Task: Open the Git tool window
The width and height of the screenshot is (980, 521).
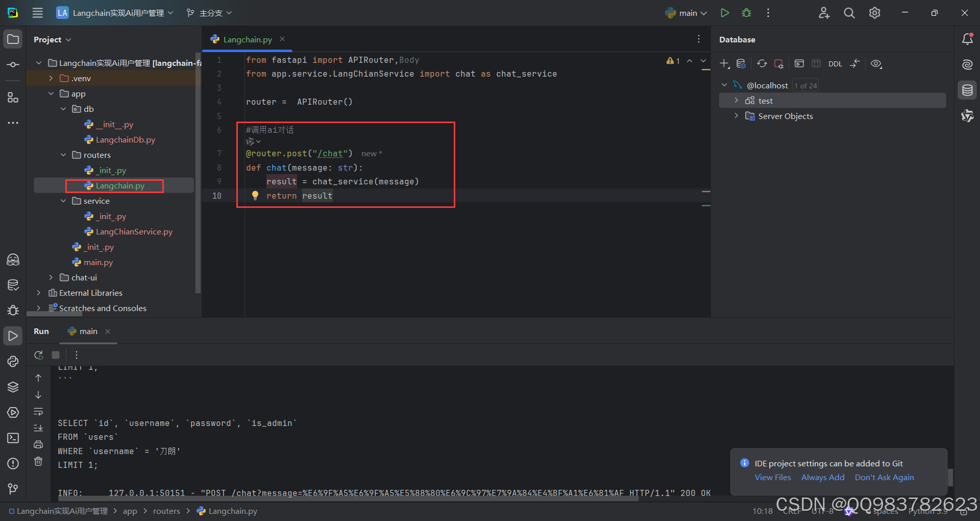Action: tap(13, 489)
